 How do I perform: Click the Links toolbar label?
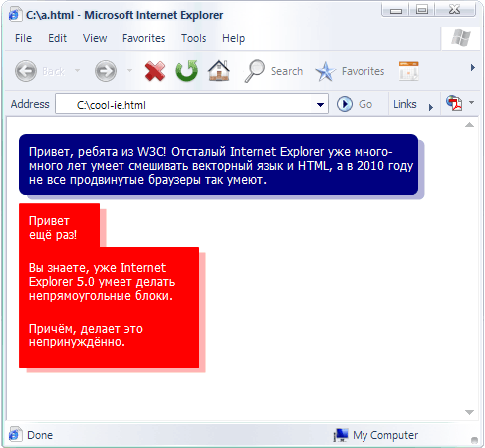coord(405,104)
